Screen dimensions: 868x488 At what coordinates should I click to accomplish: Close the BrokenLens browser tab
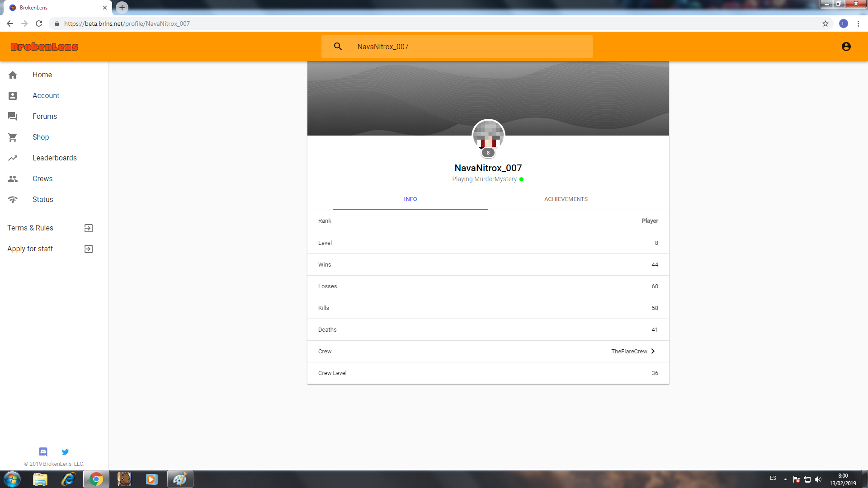tap(105, 8)
